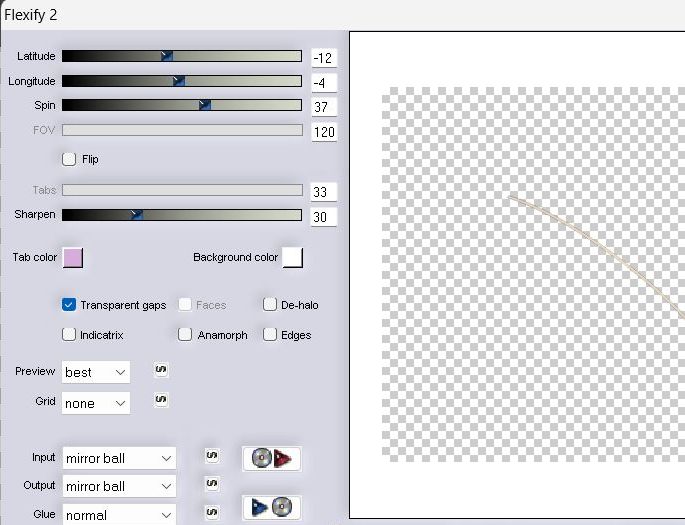685x525 pixels.
Task: Enable the Flip checkbox
Action: coord(69,159)
